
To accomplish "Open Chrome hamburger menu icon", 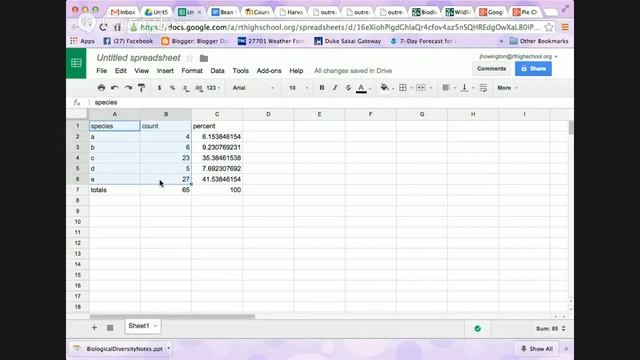I will (x=565, y=27).
